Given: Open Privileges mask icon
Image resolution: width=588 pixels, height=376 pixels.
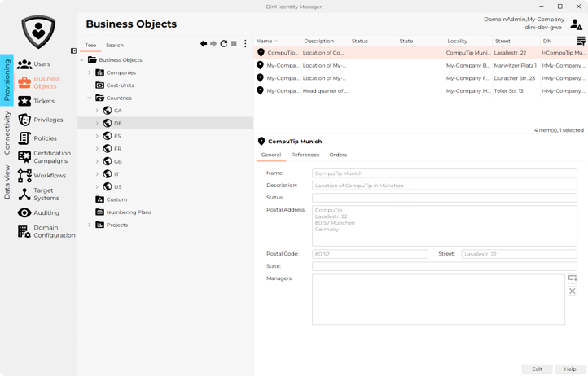Looking at the screenshot, I should (x=24, y=120).
